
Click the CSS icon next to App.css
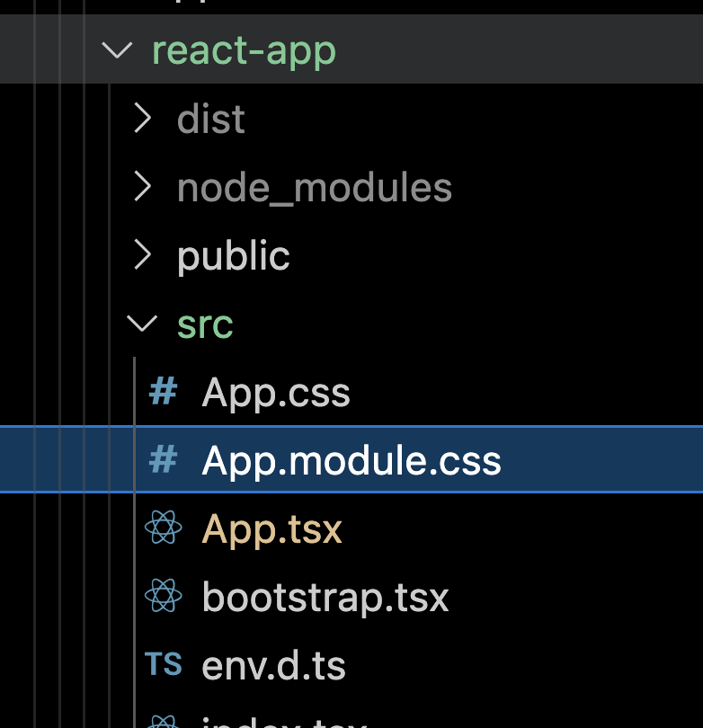[163, 392]
